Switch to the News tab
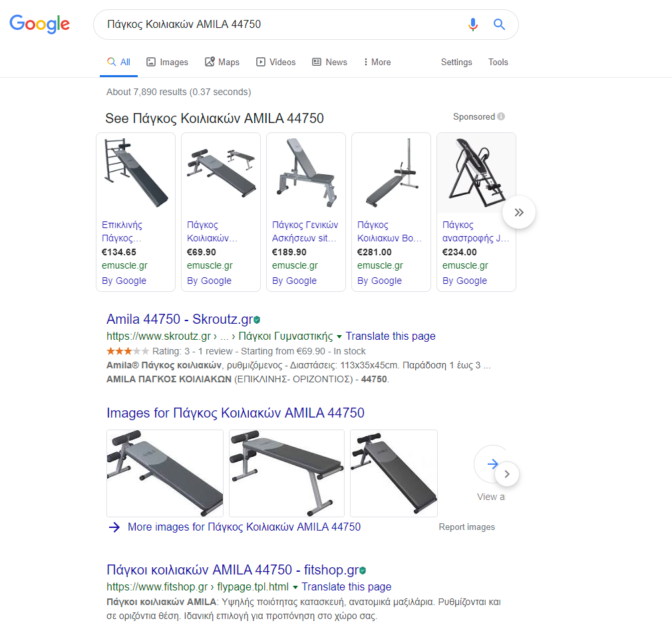672x629 pixels. point(329,62)
